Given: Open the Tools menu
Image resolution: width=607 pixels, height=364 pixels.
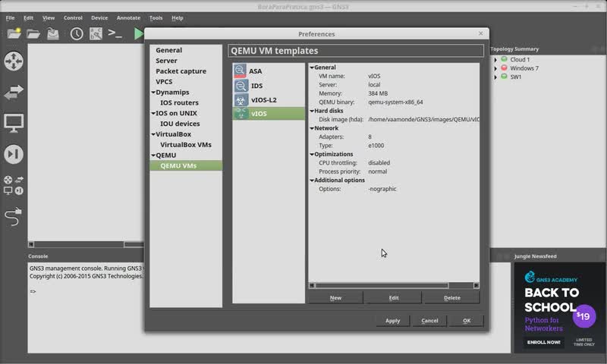Looking at the screenshot, I should coord(156,17).
